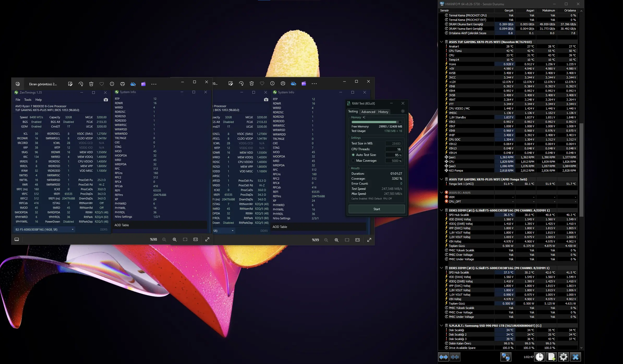Collapse the DDR5 DIMM [#1] sensor group

point(441,210)
